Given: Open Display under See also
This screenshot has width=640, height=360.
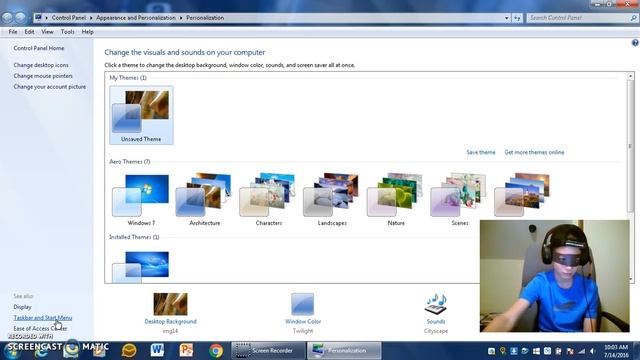Looking at the screenshot, I should point(22,307).
